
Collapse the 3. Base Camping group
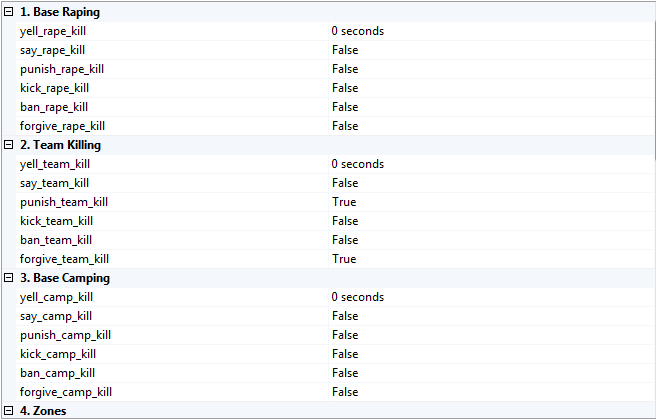point(9,278)
